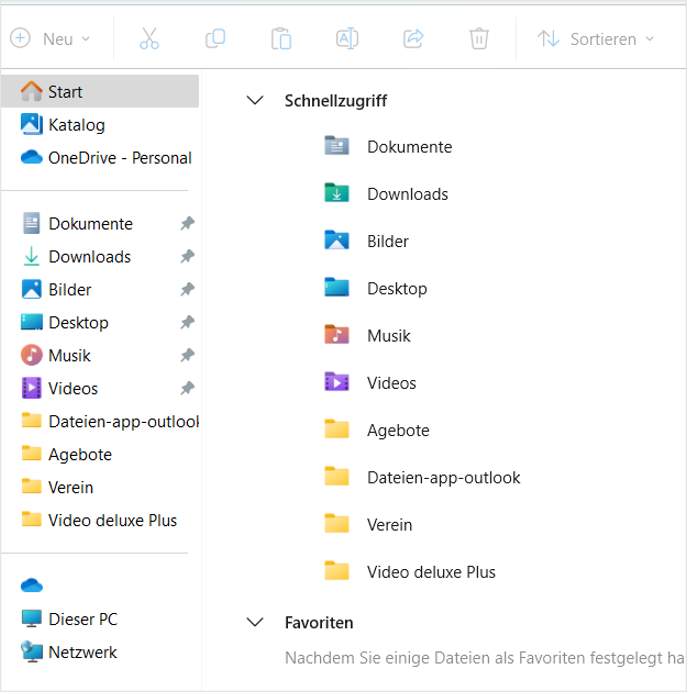Click the Paste clipboard icon
The width and height of the screenshot is (689, 694).
pos(281,39)
